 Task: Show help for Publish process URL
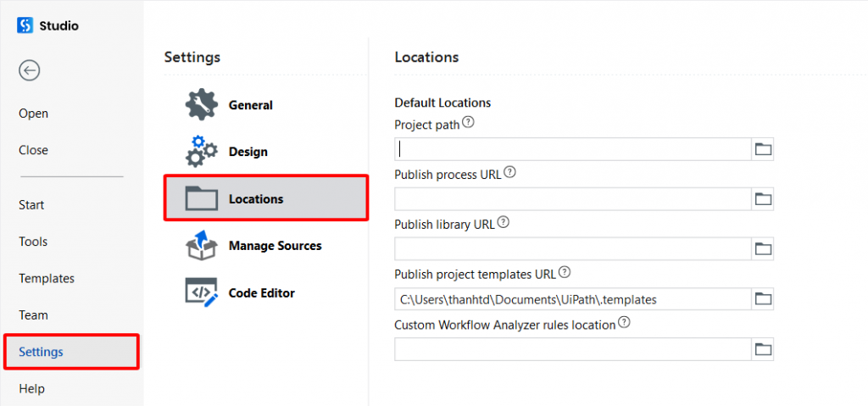(x=509, y=172)
